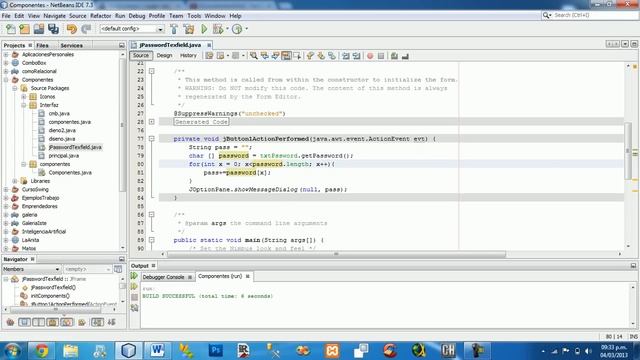Expand the AplicacionesPersonales project node
Image resolution: width=640 pixels, height=360 pixels.
coord(6,54)
